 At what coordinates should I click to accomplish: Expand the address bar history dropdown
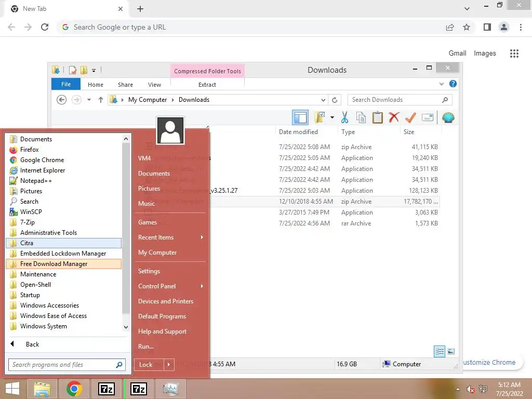[x=323, y=100]
